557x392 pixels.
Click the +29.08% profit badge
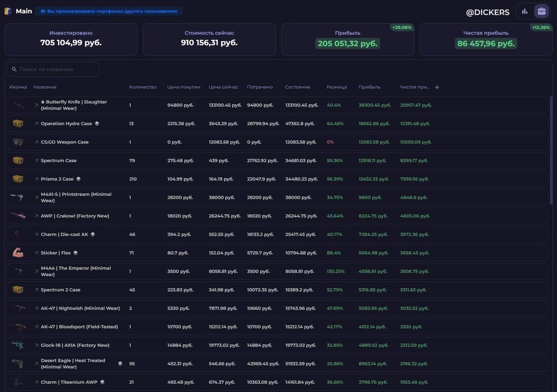tap(402, 27)
